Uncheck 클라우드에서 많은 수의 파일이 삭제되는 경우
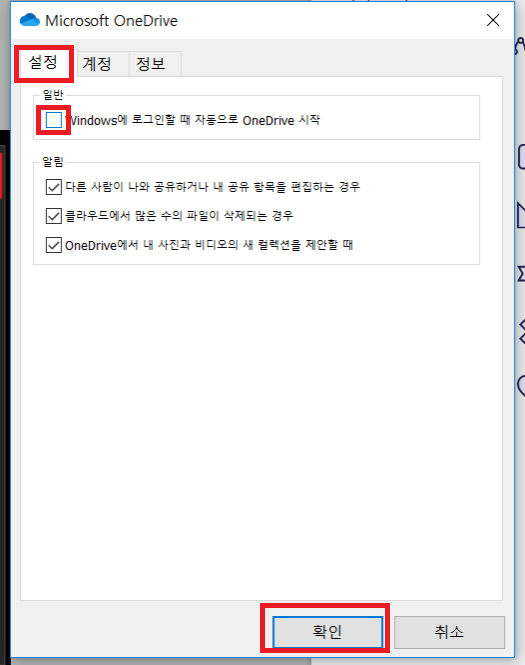The height and width of the screenshot is (665, 525). click(53, 216)
